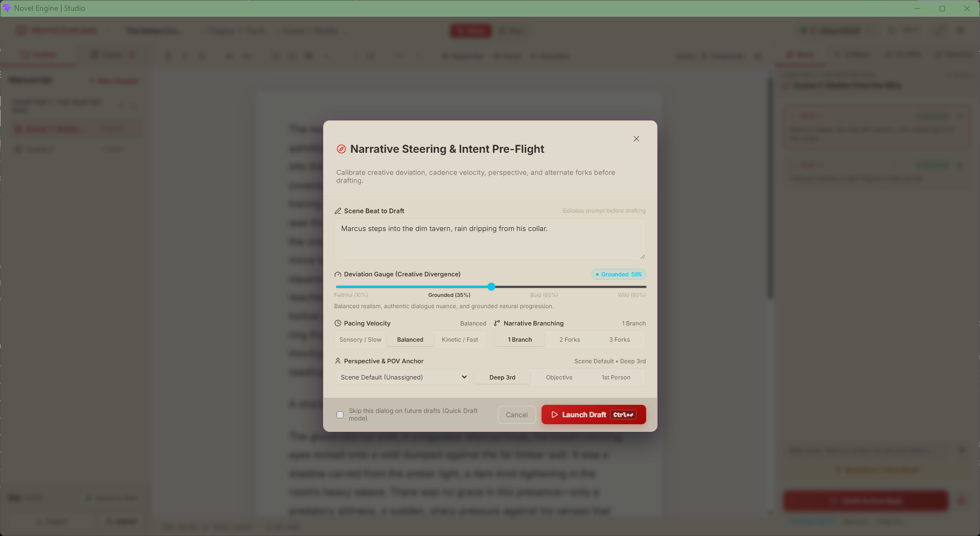Choose Deep 3rd perspective
Viewport: 980px width, 536px height.
(502, 377)
